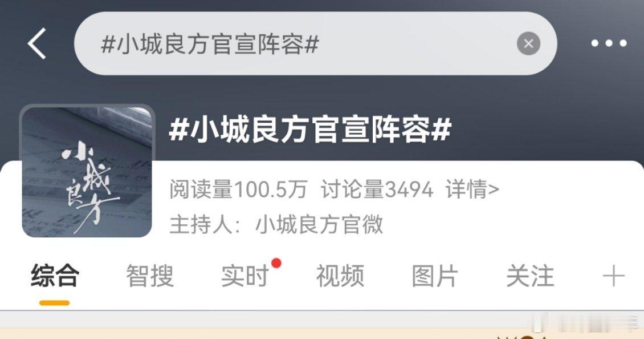Clear the search text with X button
This screenshot has height=339, width=644.
point(528,43)
